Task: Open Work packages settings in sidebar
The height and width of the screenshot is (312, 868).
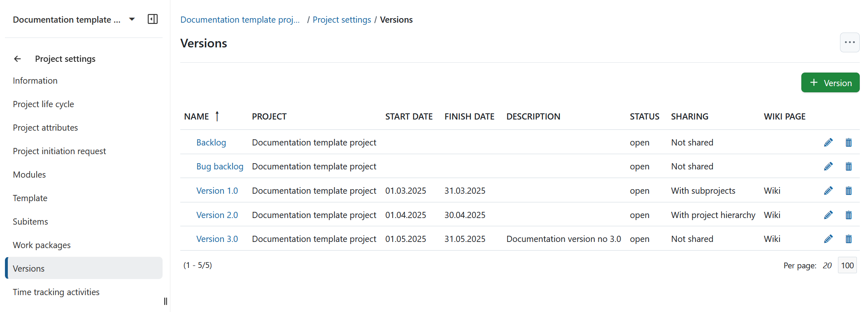Action: coord(42,245)
